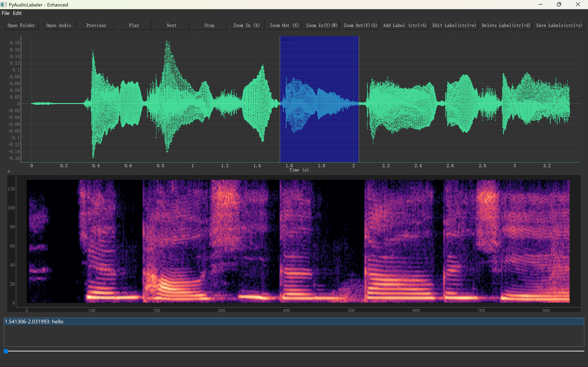Delete the selected label
Image resolution: width=588 pixels, height=367 pixels.
click(x=506, y=25)
